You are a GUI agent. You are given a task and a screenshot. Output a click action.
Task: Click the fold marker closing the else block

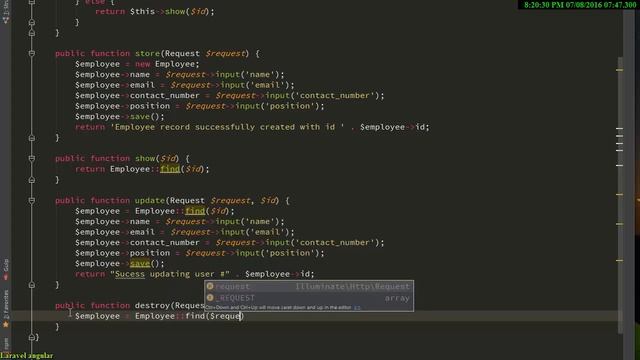click(x=32, y=22)
